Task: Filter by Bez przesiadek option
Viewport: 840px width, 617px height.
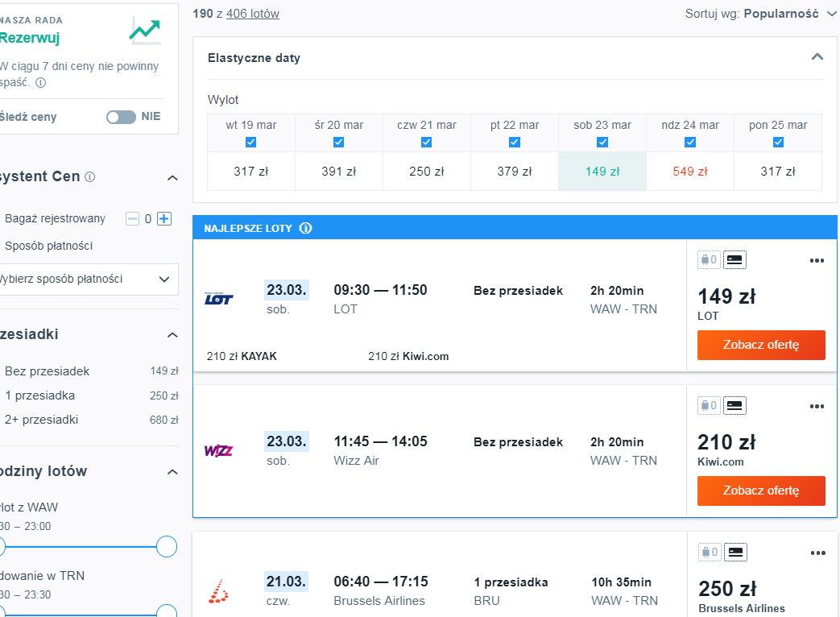Action: coord(48,371)
